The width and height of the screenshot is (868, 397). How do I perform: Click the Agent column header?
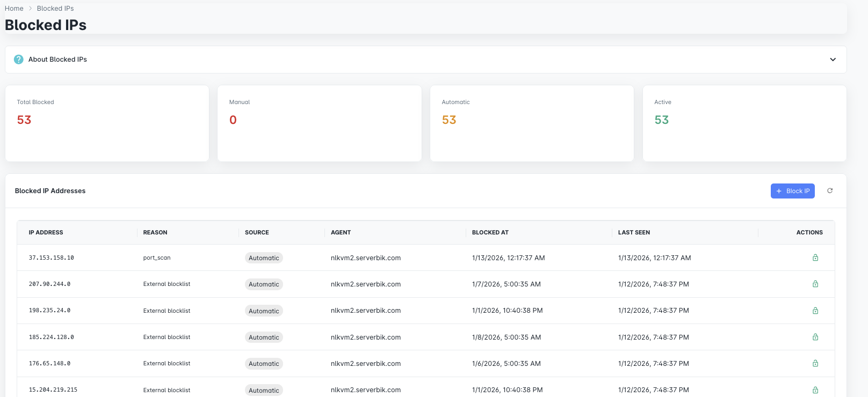click(x=341, y=232)
